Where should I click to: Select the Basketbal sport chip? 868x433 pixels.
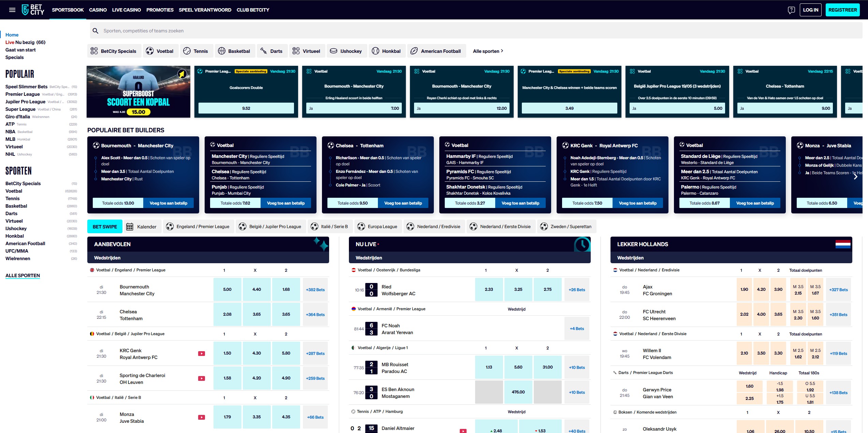point(234,51)
